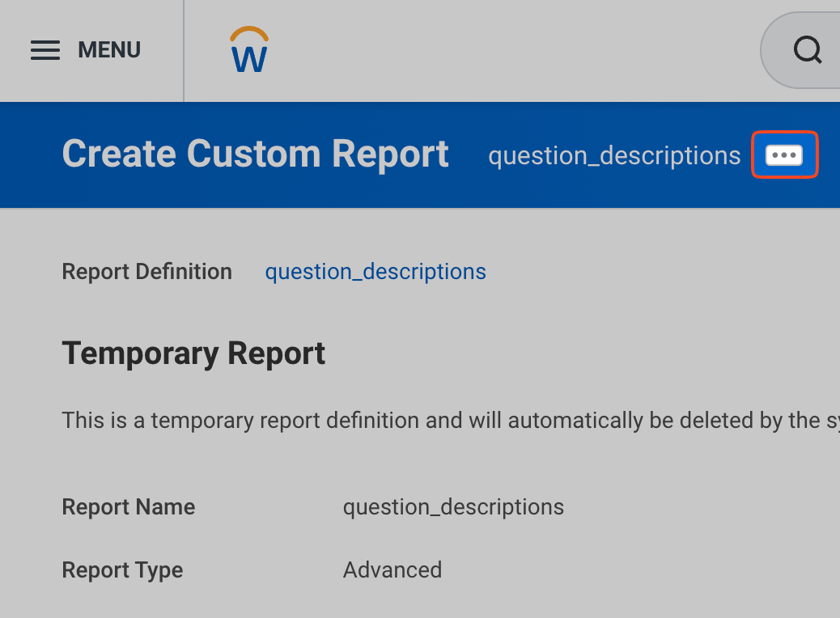Open the question_descriptions Report Definition link
This screenshot has width=840, height=618.
pos(375,272)
